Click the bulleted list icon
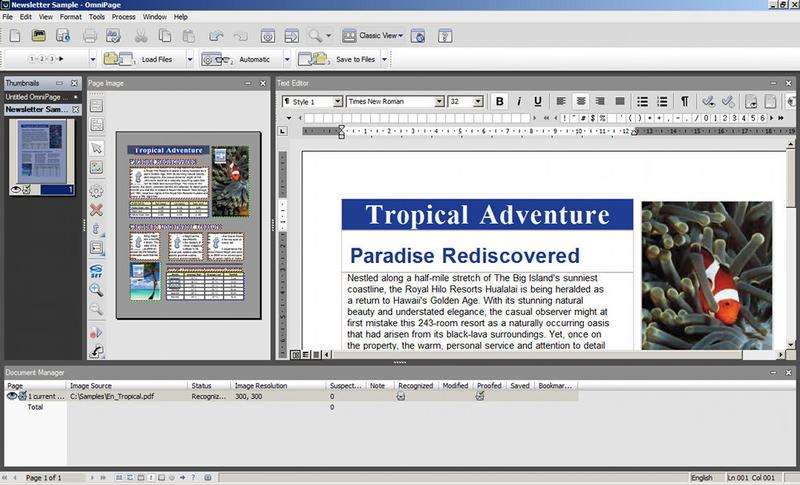 (x=642, y=102)
